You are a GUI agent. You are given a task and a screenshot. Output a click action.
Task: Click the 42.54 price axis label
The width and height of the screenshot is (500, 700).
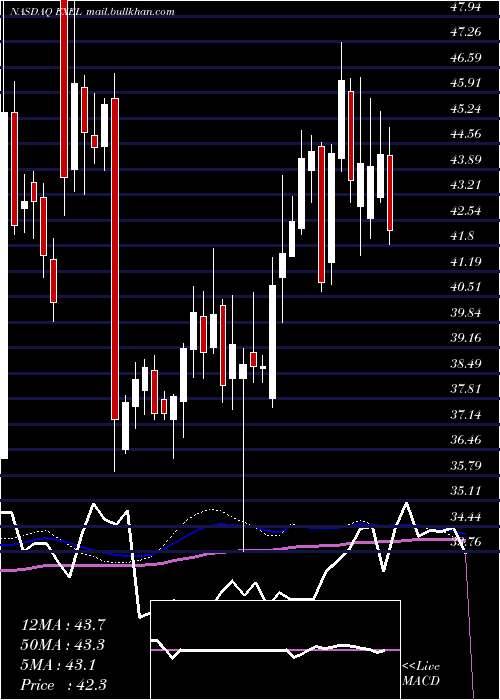tap(466, 210)
